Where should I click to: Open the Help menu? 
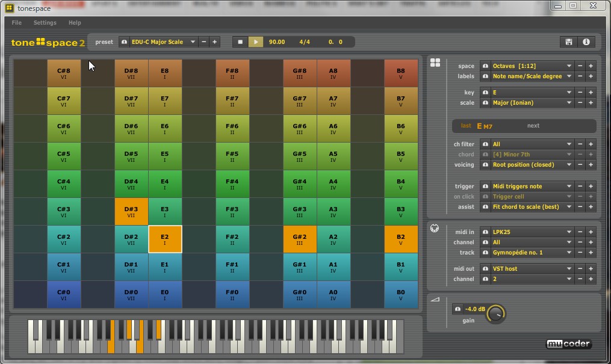click(x=75, y=23)
